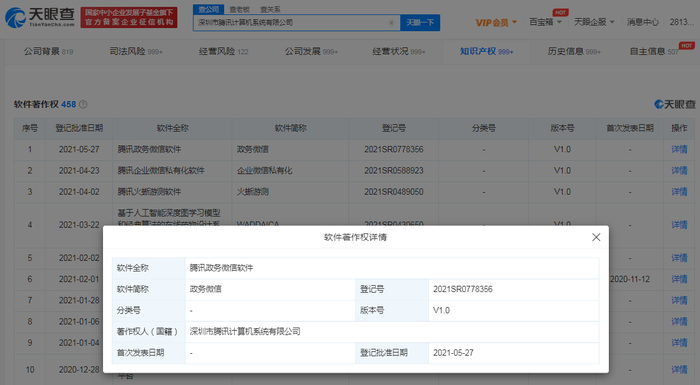Open 详情 for 腾讯火斯游测软件 row

(x=679, y=192)
